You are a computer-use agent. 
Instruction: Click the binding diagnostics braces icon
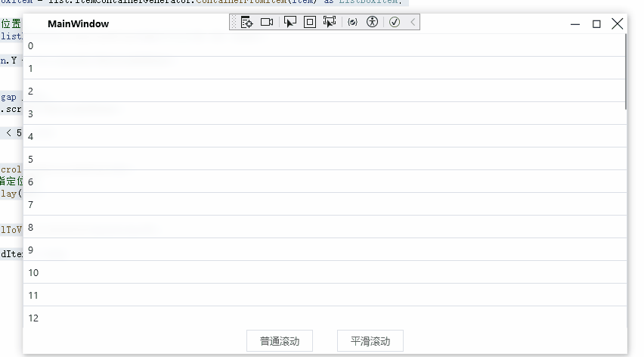(x=352, y=22)
